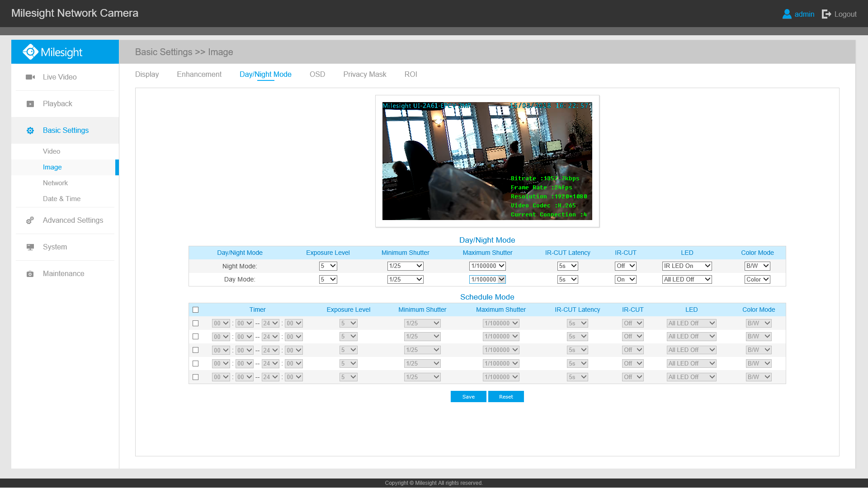Open Day Mode Exposure Level dropdown
This screenshot has height=488, width=868.
tap(328, 280)
